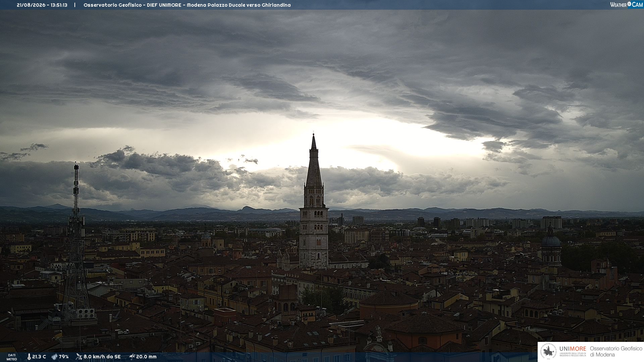Select the 20.0 mm rainfall reading
The width and height of the screenshot is (644, 362).
point(146,357)
